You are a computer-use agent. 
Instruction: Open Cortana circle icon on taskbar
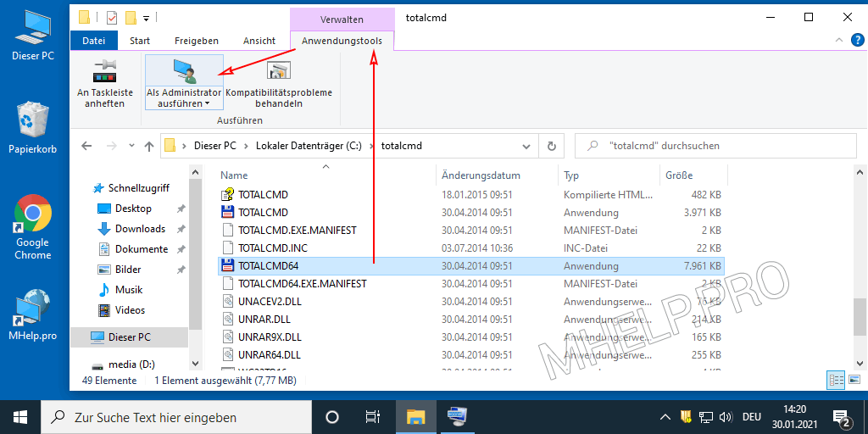pyautogui.click(x=332, y=417)
